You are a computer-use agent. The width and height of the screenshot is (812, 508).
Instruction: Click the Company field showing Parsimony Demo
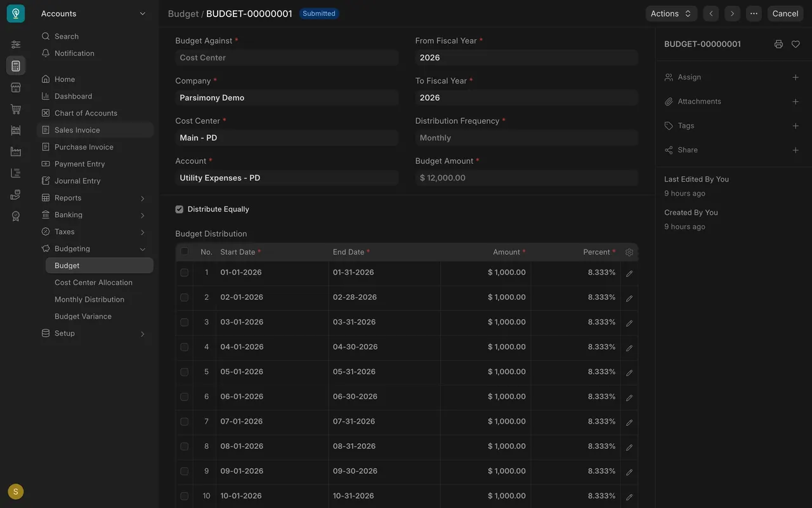287,98
